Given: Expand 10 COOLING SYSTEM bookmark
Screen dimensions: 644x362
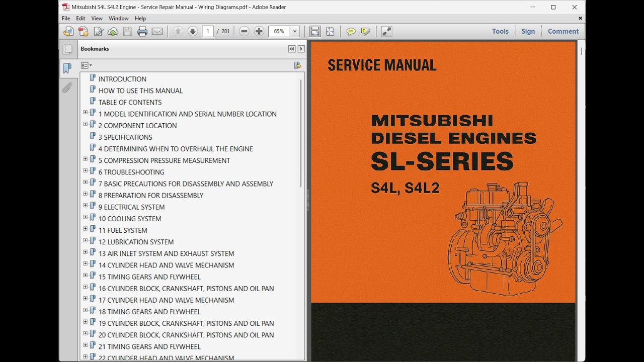Looking at the screenshot, I should coord(85,217).
